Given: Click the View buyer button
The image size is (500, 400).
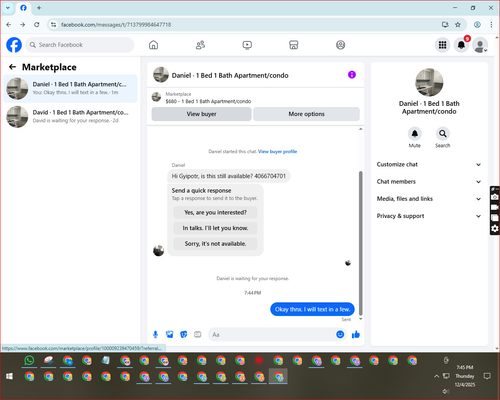Looking at the screenshot, I should pos(201,114).
